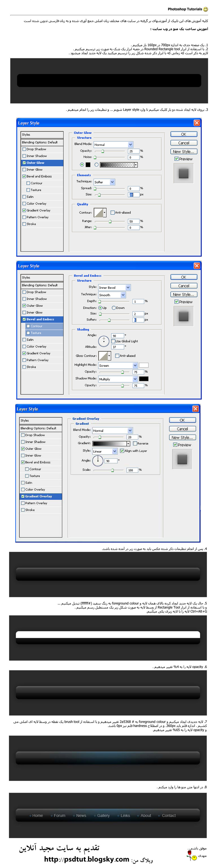Click Range slider in Outer Glow Quality
Image resolution: width=221 pixels, height=868 pixels.
[110, 222]
